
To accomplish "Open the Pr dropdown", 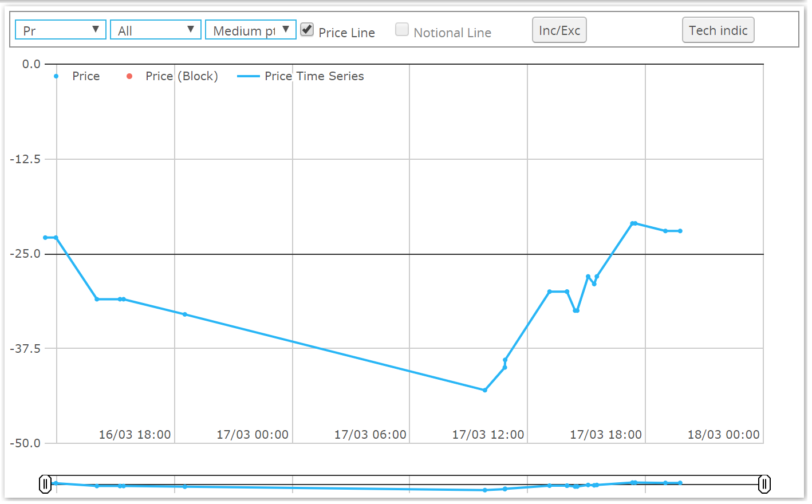I will pyautogui.click(x=60, y=29).
